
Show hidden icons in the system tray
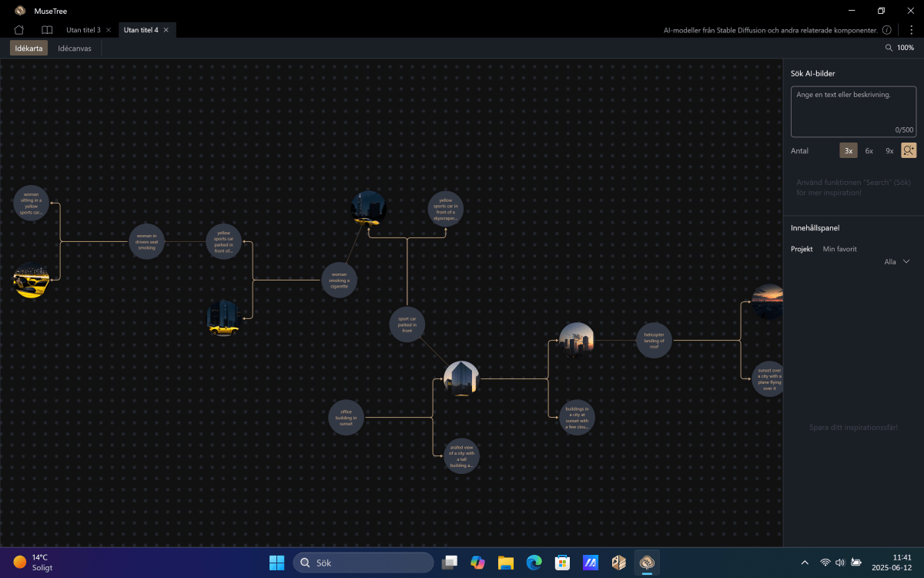pos(805,563)
